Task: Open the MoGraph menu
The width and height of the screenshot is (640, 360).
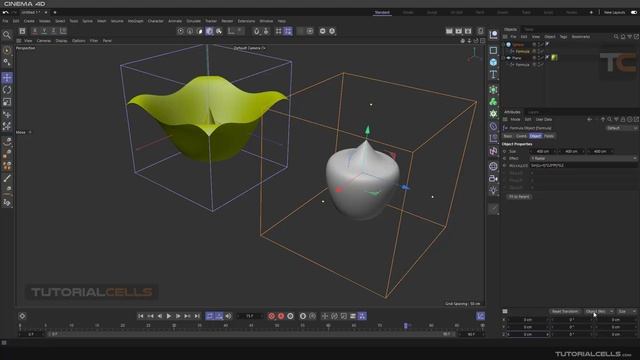Action: [136, 21]
